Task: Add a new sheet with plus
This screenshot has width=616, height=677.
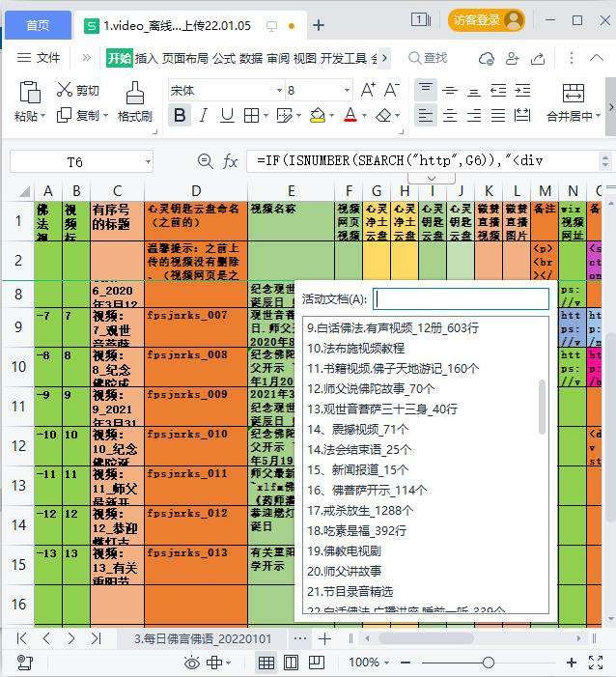Action: click(x=324, y=638)
